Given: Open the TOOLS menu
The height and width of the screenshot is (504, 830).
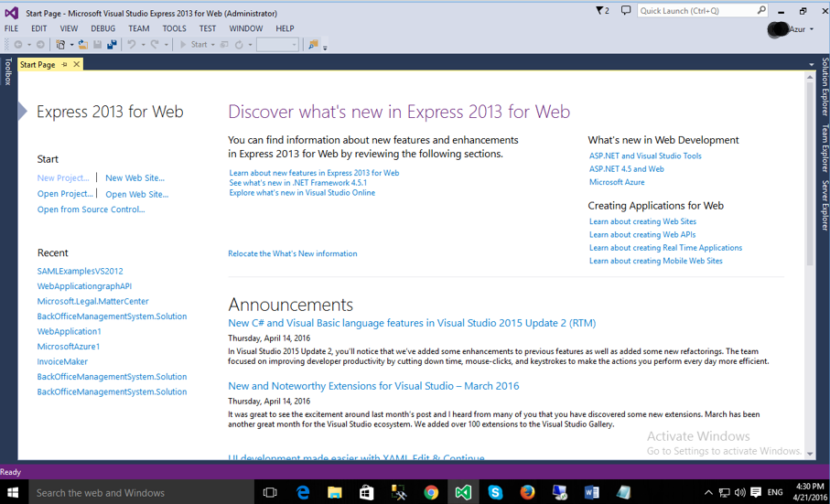Looking at the screenshot, I should 174,28.
